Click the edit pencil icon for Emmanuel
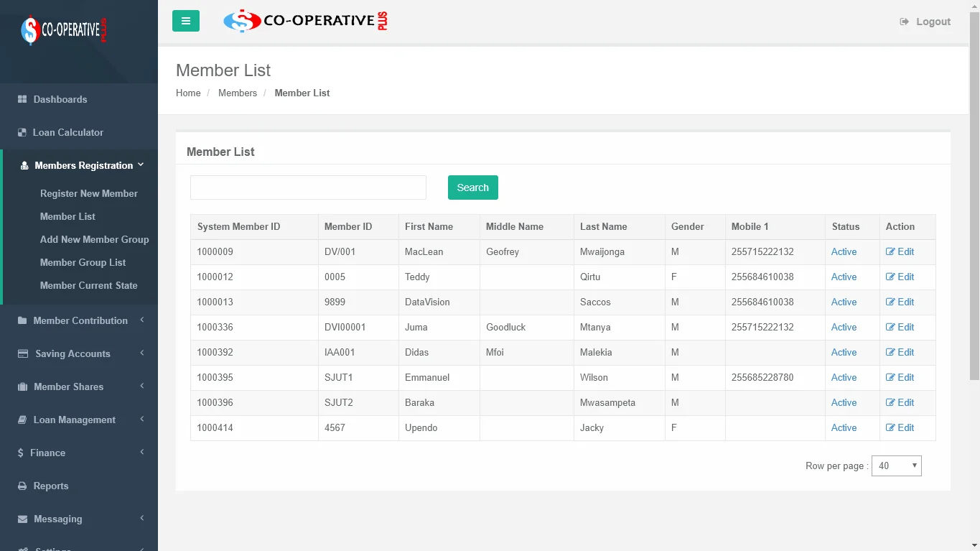The width and height of the screenshot is (980, 551). point(890,377)
